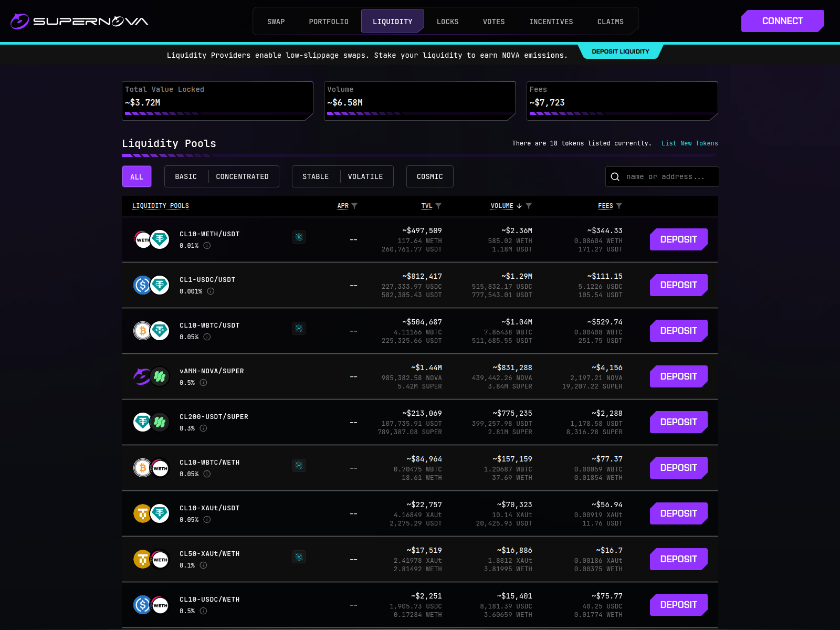Open the PORTFOLIO tab
This screenshot has height=630, width=840.
[x=329, y=22]
